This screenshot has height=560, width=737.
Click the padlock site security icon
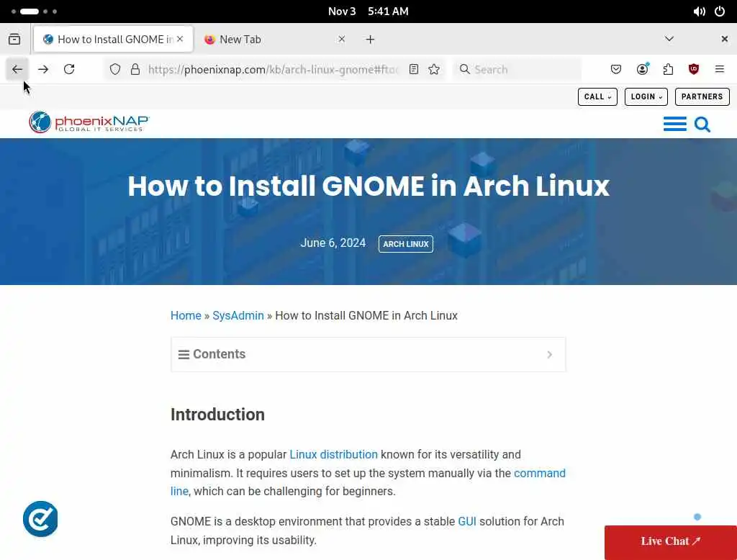135,70
